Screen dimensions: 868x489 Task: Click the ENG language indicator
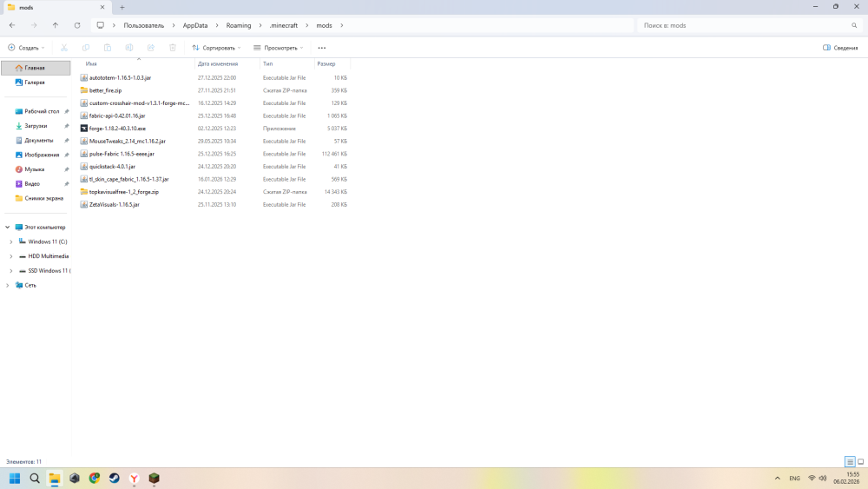pos(794,478)
